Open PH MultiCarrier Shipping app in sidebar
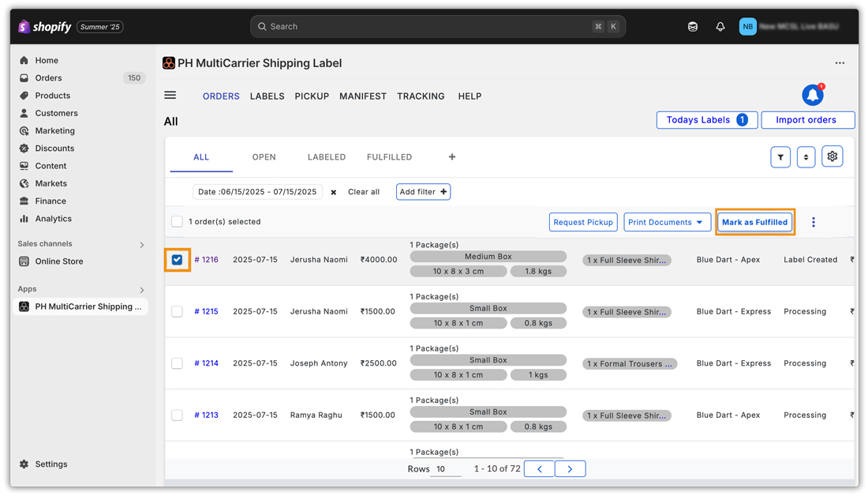The height and width of the screenshot is (496, 868). point(80,307)
